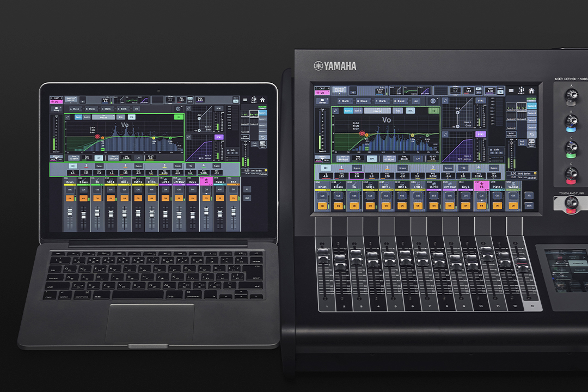Open hamburger menu on the laptop screen
The height and width of the screenshot is (392, 588).
coord(245,100)
